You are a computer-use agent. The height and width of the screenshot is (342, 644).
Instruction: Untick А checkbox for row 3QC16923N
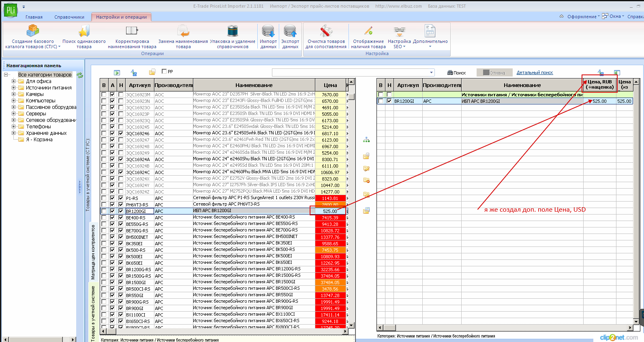(112, 101)
